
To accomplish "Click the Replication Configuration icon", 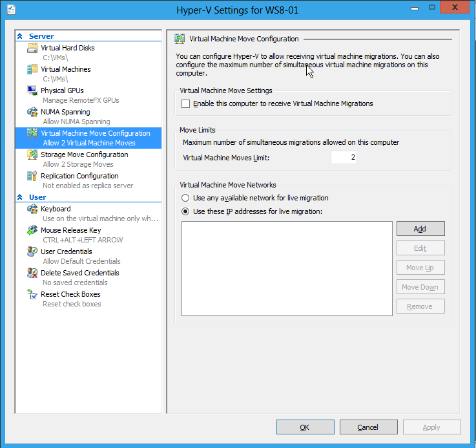I will tap(32, 176).
